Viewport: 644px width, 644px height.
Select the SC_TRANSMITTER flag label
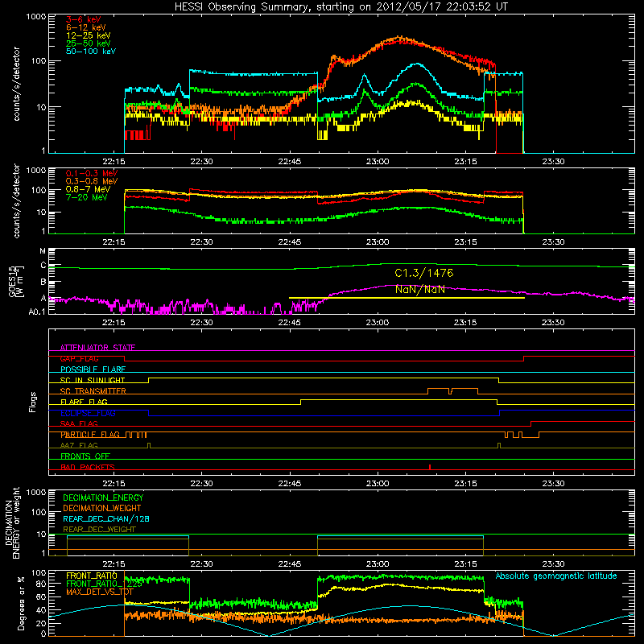click(93, 391)
